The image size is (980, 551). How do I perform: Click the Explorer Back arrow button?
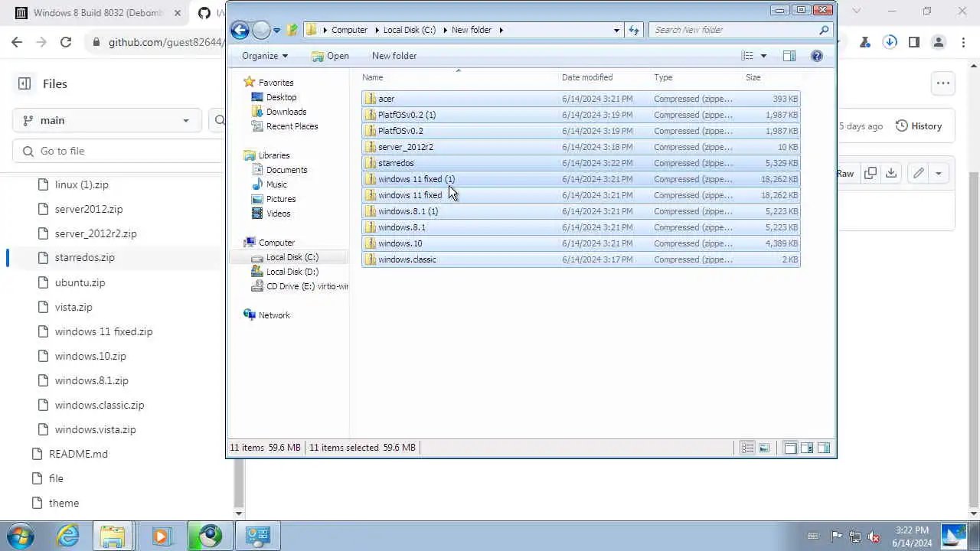coord(240,30)
